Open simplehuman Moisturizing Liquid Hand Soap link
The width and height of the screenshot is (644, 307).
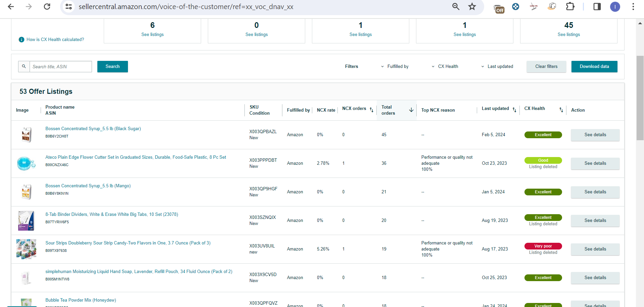[139, 272]
